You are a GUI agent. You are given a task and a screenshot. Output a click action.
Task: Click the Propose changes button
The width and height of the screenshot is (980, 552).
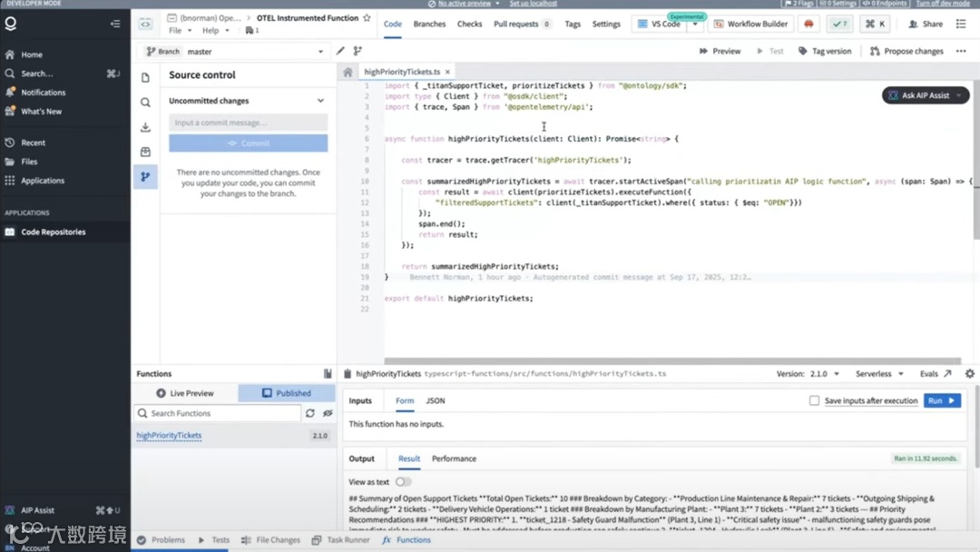[x=906, y=51]
